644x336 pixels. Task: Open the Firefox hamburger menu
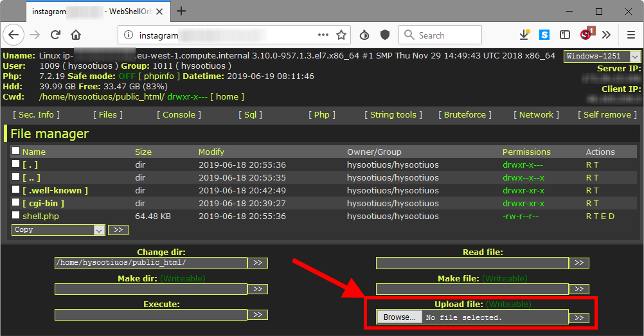click(631, 35)
